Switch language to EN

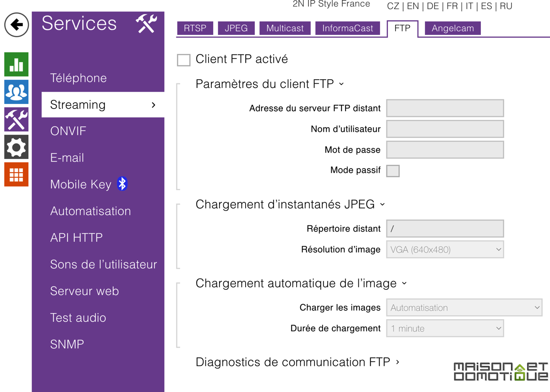(x=413, y=6)
